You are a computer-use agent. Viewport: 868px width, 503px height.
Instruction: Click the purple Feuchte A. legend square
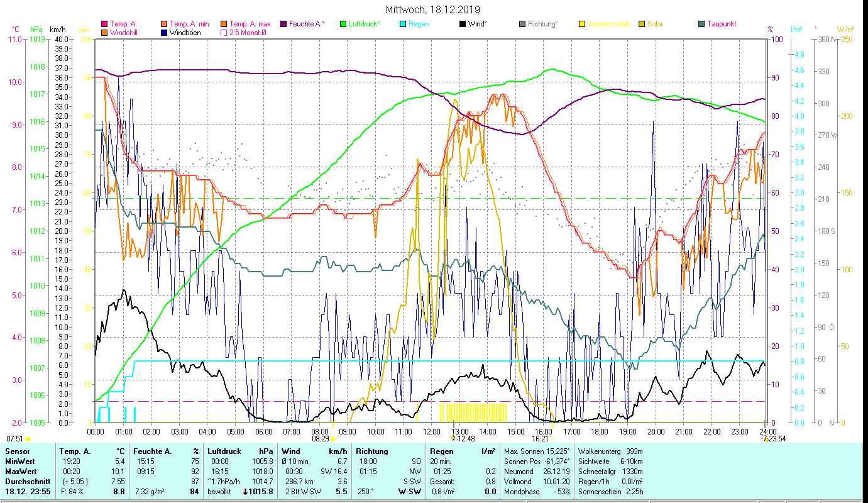point(283,25)
